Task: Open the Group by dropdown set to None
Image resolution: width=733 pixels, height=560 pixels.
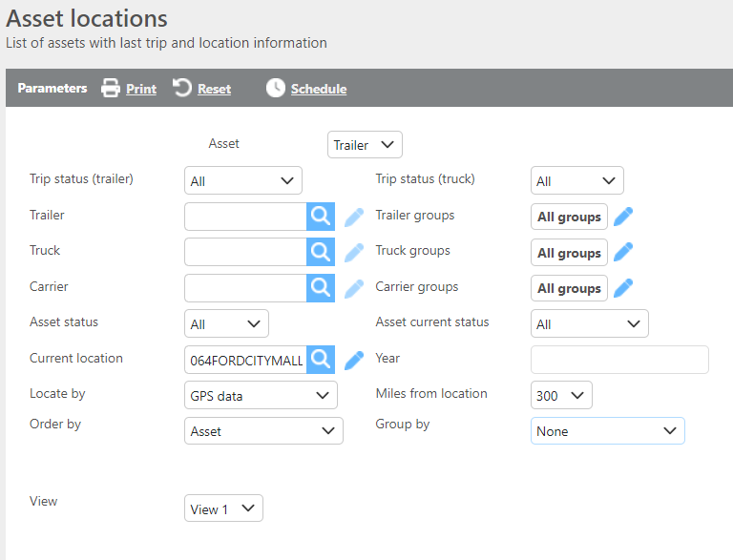Action: point(607,431)
